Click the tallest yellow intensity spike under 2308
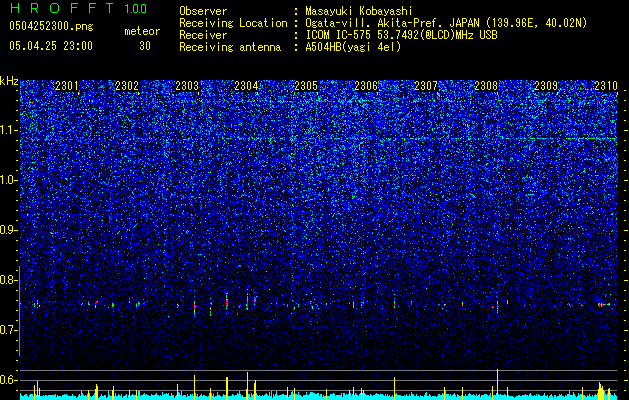This screenshot has height=400, width=629. click(x=497, y=382)
